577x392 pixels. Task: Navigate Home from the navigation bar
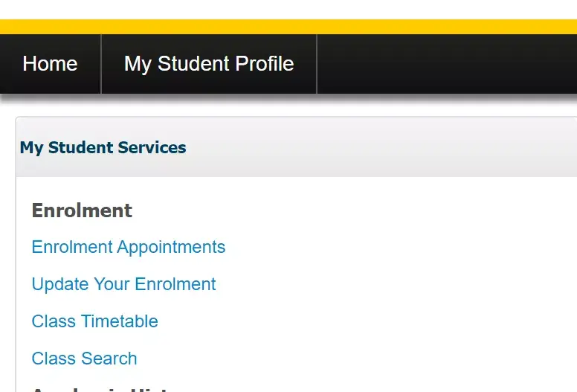pyautogui.click(x=50, y=64)
